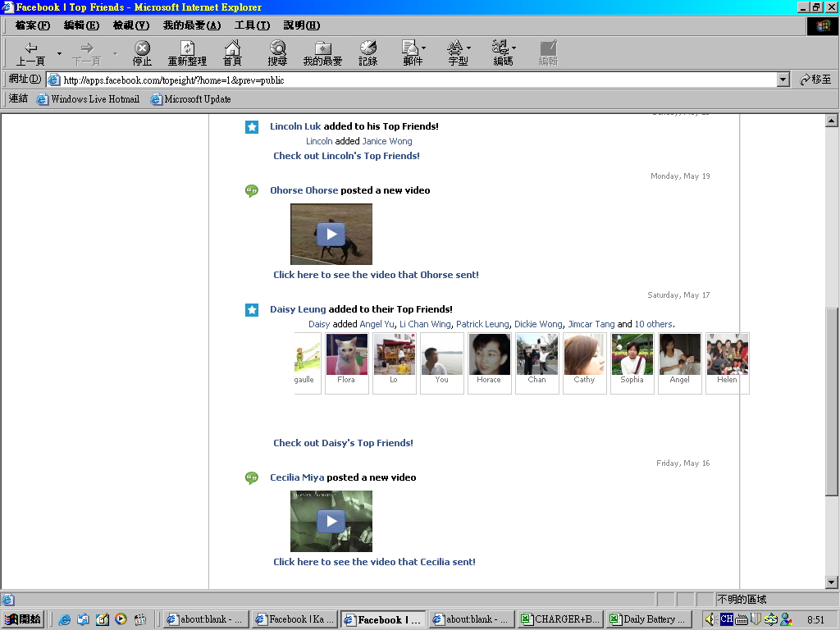The height and width of the screenshot is (630, 840).
Task: Open Daisy Leung profile link
Action: click(x=298, y=309)
